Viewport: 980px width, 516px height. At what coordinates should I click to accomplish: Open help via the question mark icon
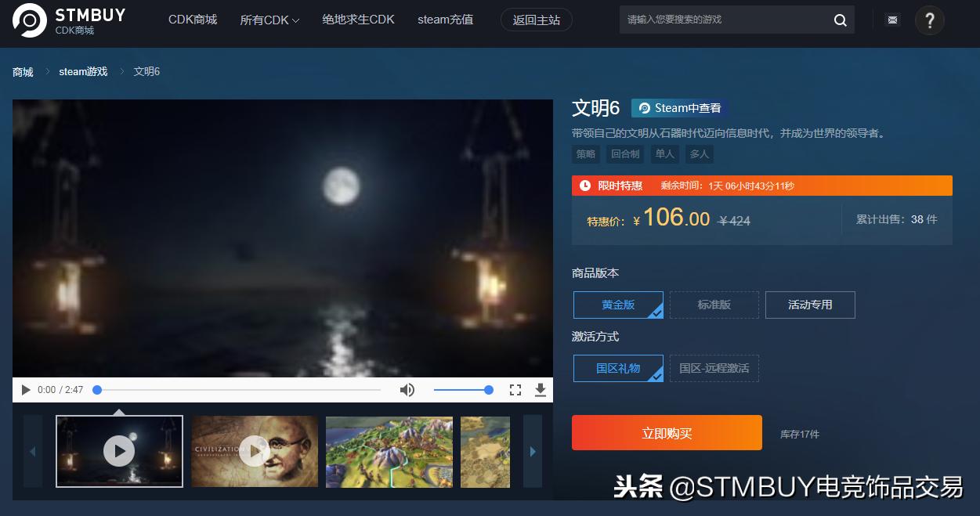pos(929,20)
